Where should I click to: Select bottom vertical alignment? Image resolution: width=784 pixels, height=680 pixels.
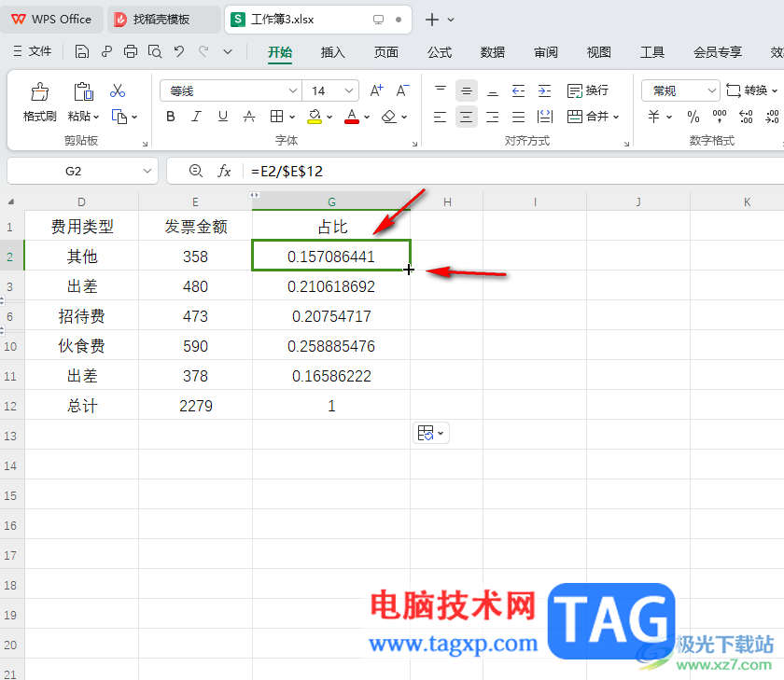pos(493,90)
